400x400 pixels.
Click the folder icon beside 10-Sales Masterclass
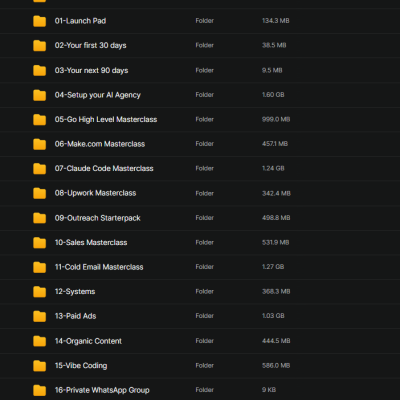[x=39, y=243]
